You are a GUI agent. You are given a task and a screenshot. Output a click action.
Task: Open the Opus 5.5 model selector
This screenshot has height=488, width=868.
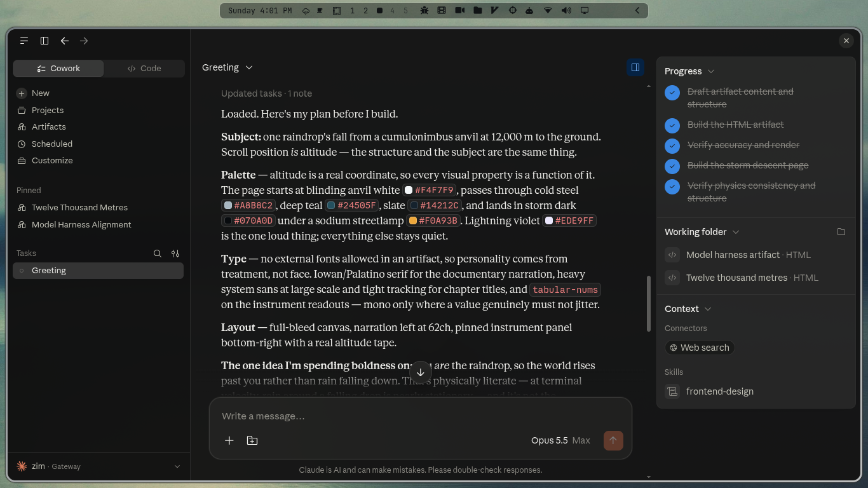click(560, 440)
